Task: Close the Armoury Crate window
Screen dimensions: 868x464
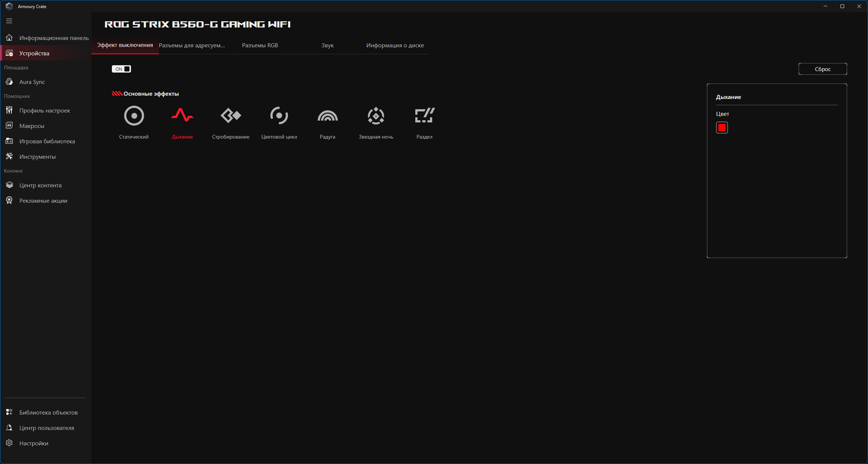Action: [859, 6]
